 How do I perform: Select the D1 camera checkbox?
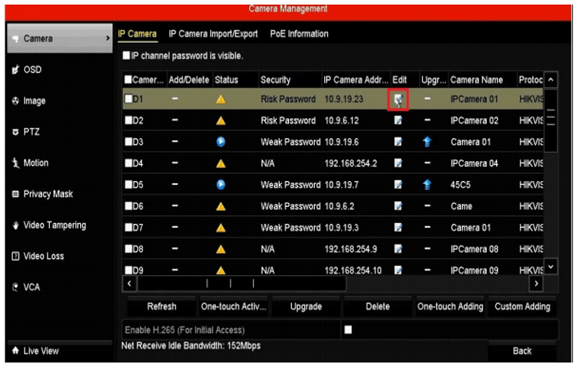tap(128, 99)
